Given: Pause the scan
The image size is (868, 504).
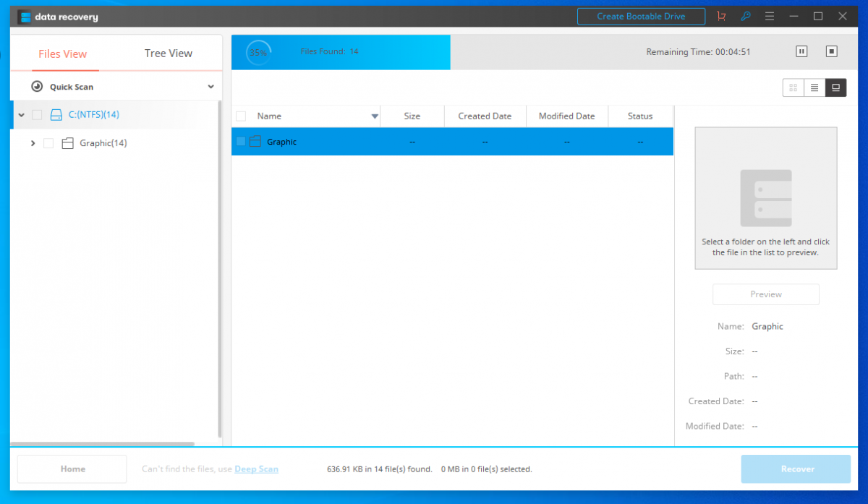Looking at the screenshot, I should (801, 51).
